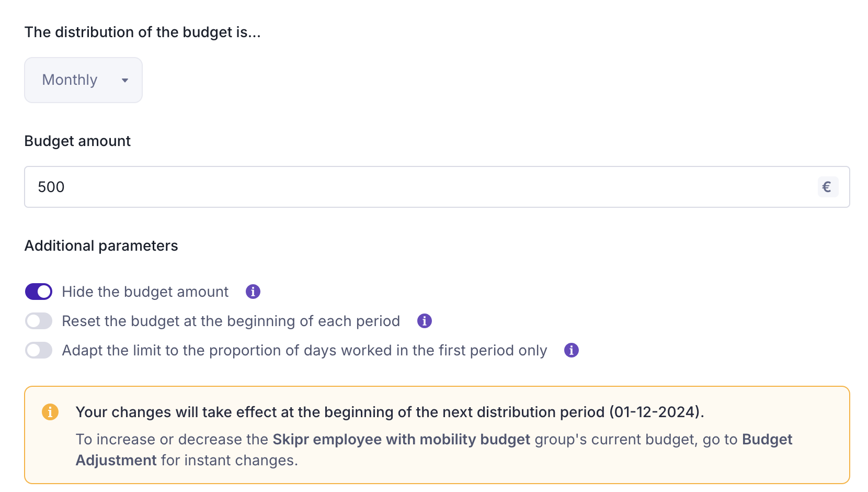Enable Reset the budget each period switch
The height and width of the screenshot is (492, 868).
click(x=39, y=321)
